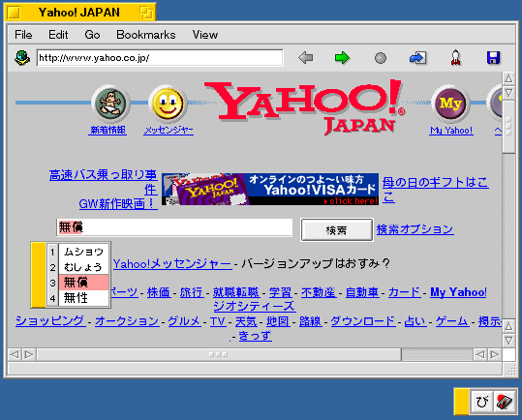Click the search text field containing 無償
522x420 pixels.
click(174, 227)
